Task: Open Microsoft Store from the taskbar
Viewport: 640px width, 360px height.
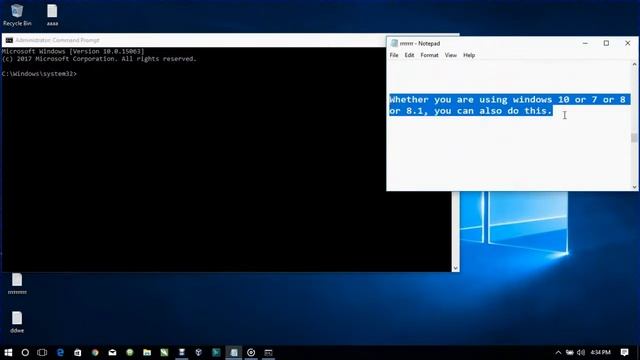Action: [x=78, y=352]
